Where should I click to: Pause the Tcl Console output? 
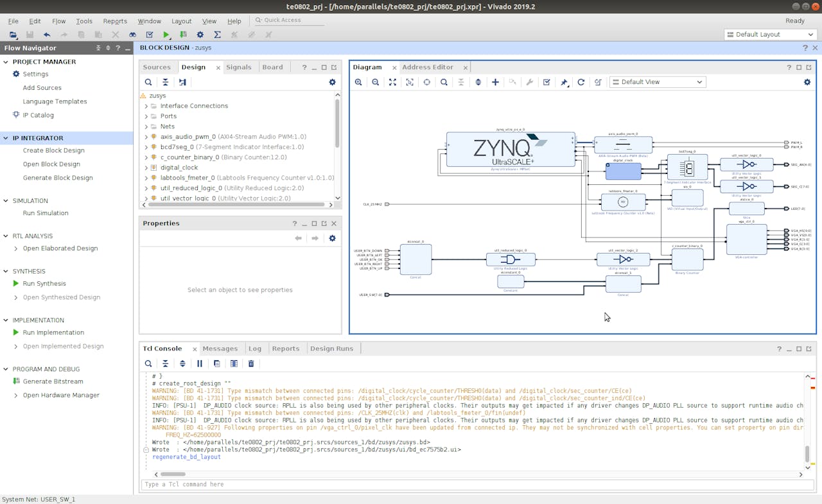200,363
